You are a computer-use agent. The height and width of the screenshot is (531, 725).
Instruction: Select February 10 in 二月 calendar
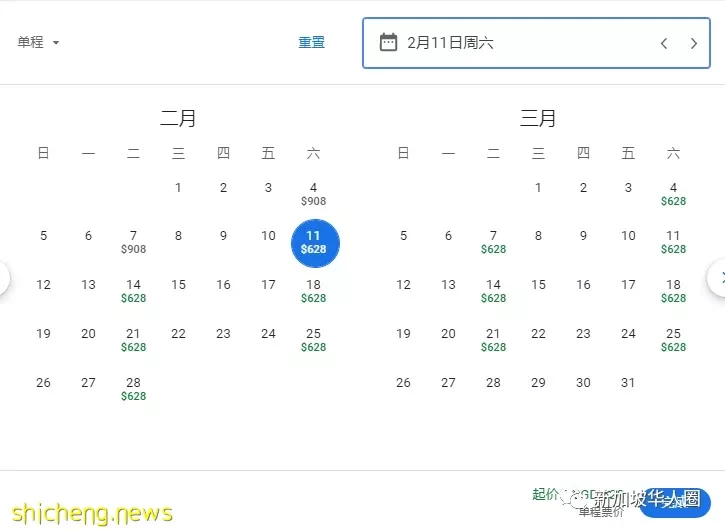coord(268,236)
